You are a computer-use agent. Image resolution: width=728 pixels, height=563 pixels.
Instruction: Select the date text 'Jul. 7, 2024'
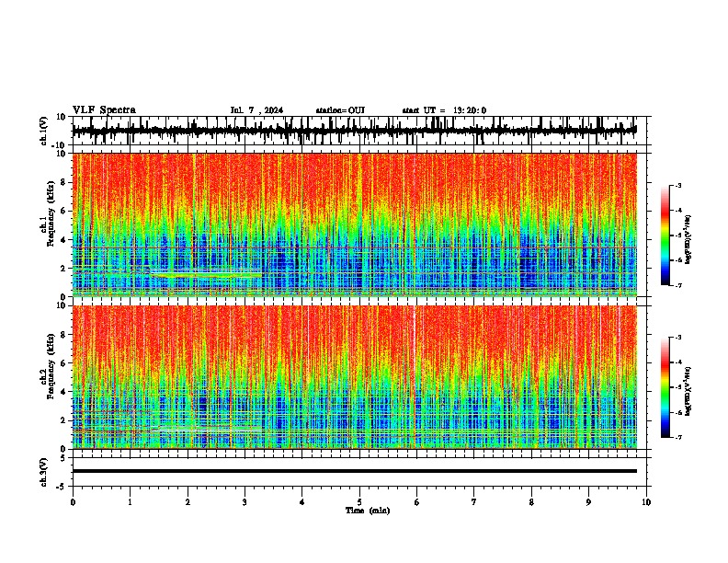click(x=256, y=110)
